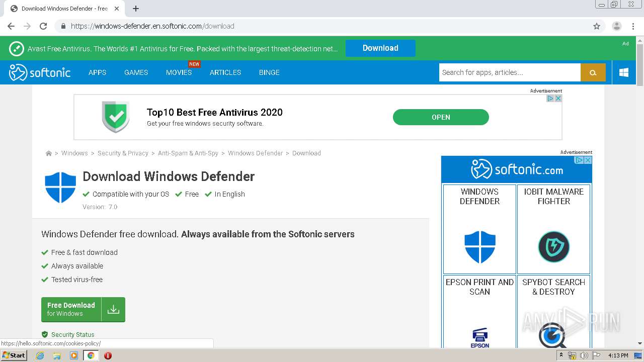Close the Top10 antivirus ad with X

[558, 99]
